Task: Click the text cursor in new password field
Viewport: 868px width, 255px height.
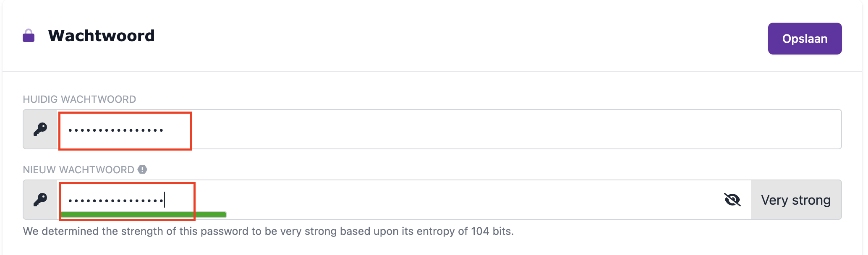Action: (165, 200)
